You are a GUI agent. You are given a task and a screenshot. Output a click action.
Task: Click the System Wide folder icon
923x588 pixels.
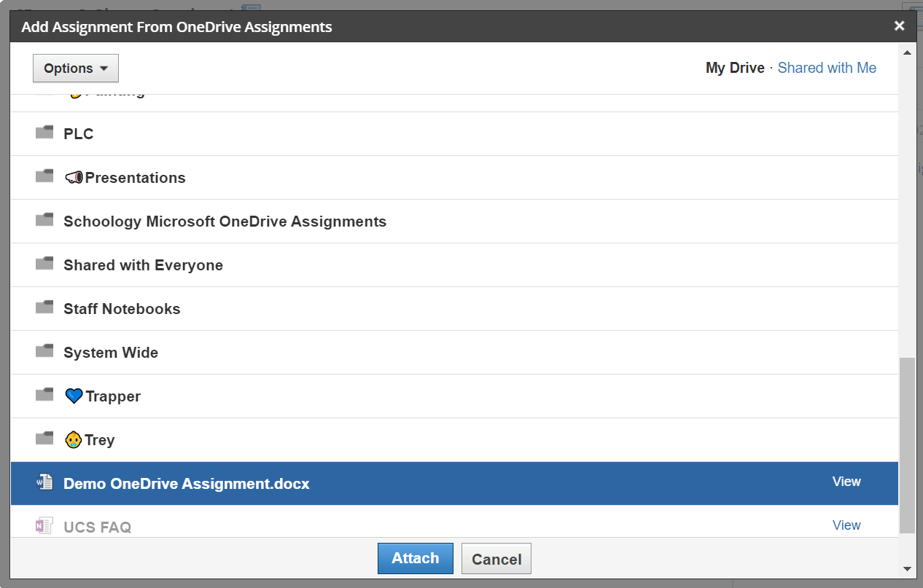44,351
